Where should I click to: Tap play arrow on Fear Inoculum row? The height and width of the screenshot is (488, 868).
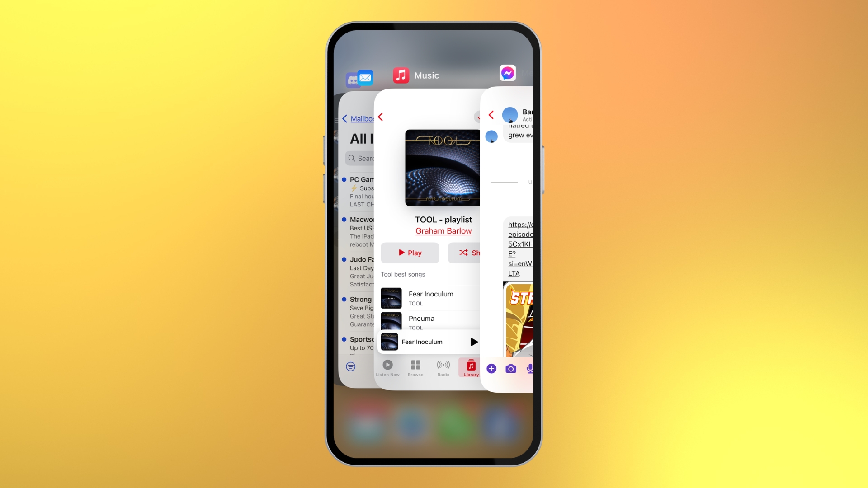[473, 342]
